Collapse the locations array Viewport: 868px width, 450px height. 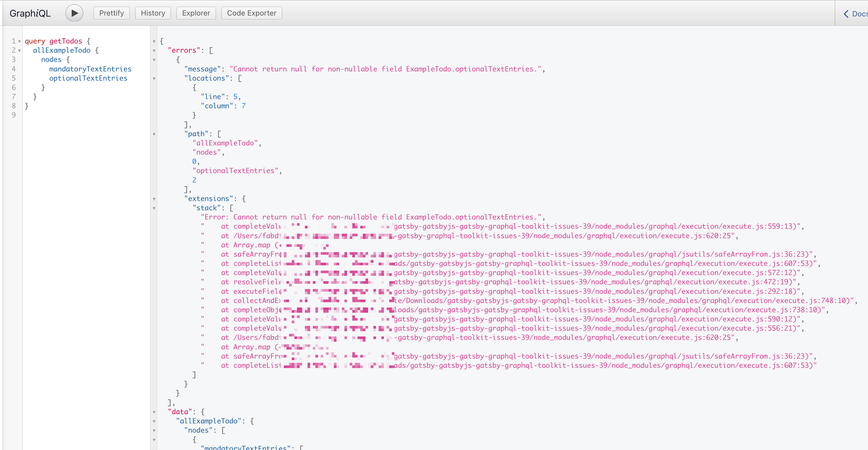click(x=154, y=78)
